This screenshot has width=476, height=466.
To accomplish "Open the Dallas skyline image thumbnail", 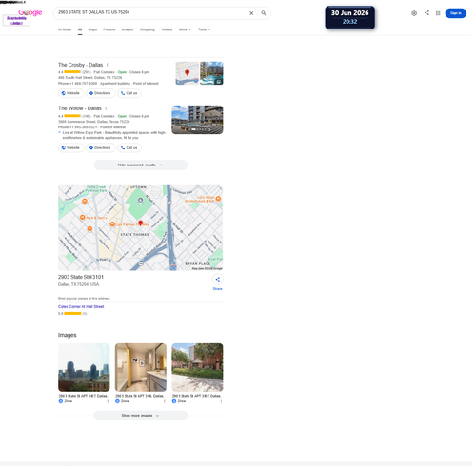I will (x=84, y=367).
